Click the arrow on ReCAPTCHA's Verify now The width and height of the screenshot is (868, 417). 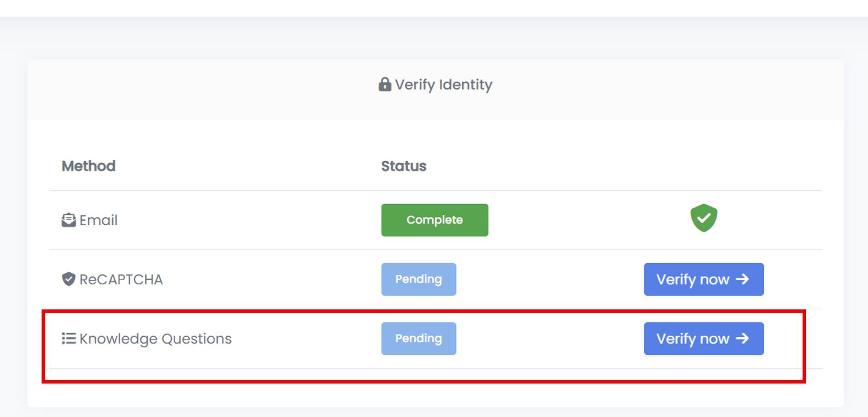click(x=742, y=279)
